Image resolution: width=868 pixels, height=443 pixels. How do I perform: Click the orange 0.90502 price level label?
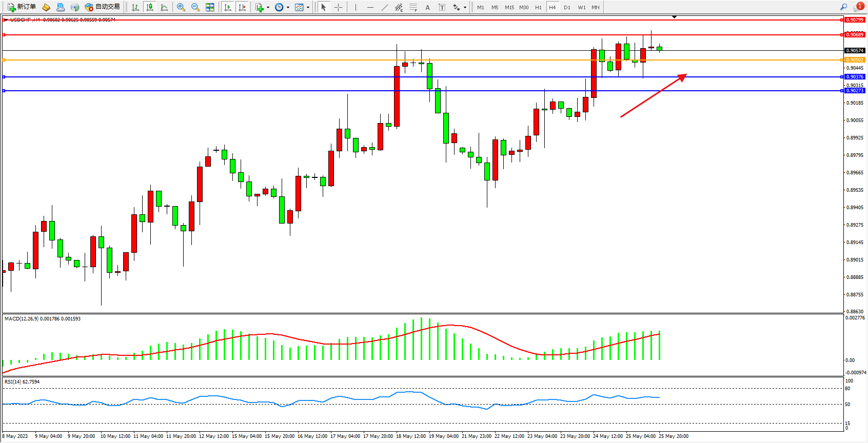[855, 60]
